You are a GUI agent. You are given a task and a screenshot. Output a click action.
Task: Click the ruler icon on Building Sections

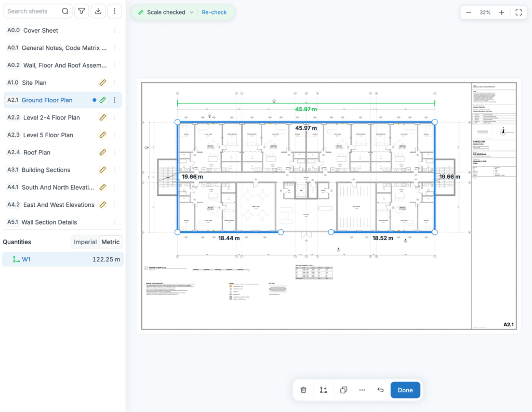coord(102,170)
